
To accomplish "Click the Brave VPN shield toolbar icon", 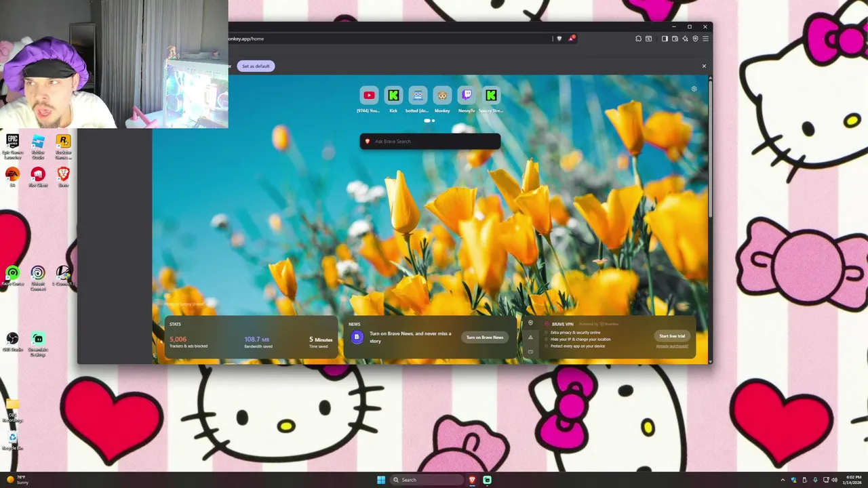I will tap(695, 39).
